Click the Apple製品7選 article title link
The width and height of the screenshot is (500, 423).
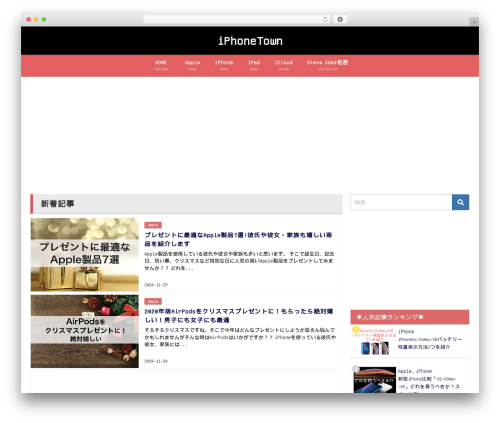[x=238, y=239]
